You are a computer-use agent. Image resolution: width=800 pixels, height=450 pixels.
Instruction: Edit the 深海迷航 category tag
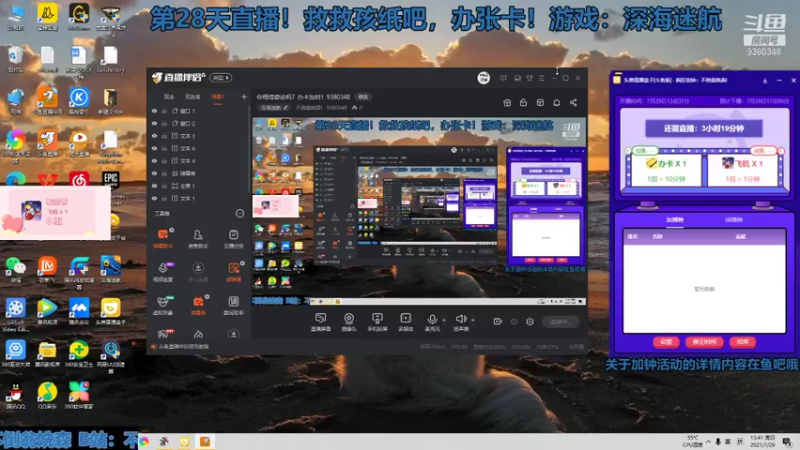[274, 108]
